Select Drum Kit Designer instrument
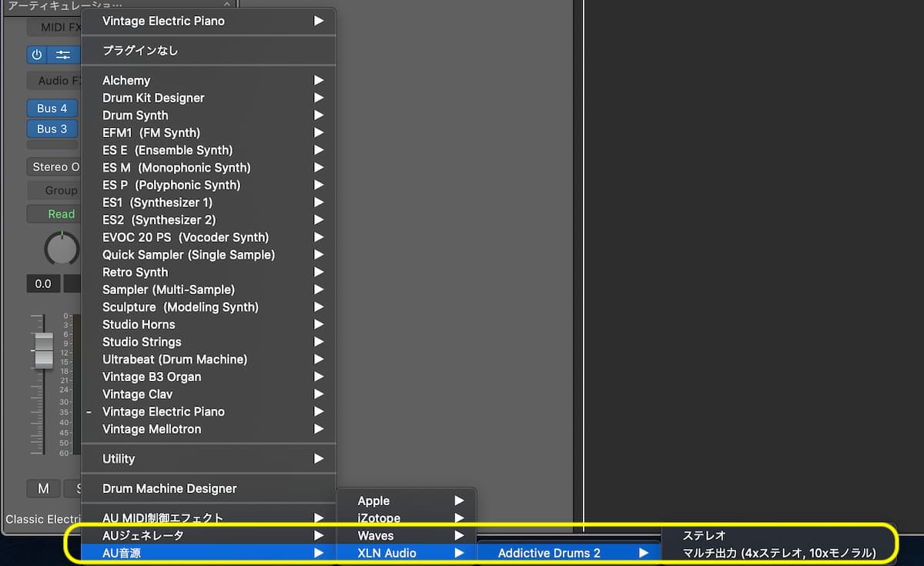Screen dimensions: 924x566 click(x=209, y=98)
